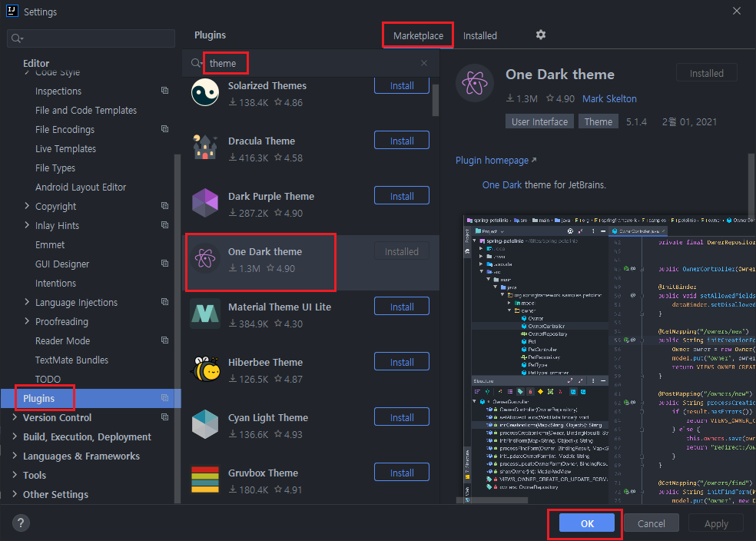Expand the Language Injections node

[27, 302]
